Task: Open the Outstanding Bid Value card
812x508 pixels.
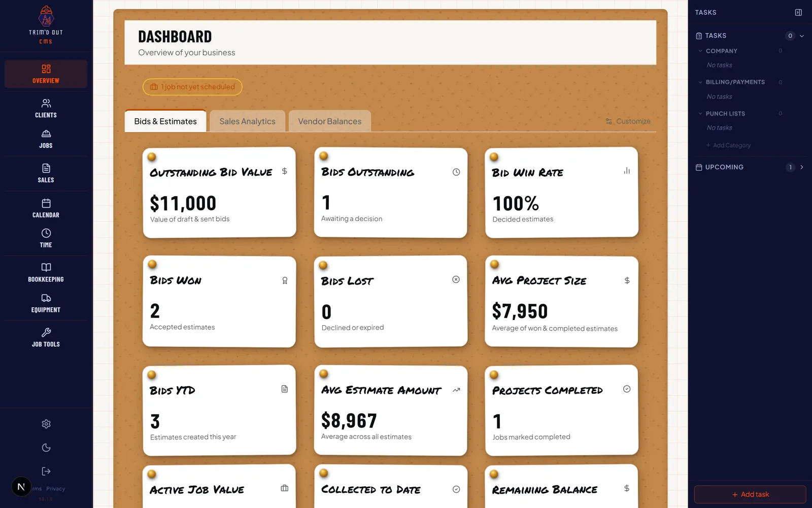Action: [x=219, y=193]
